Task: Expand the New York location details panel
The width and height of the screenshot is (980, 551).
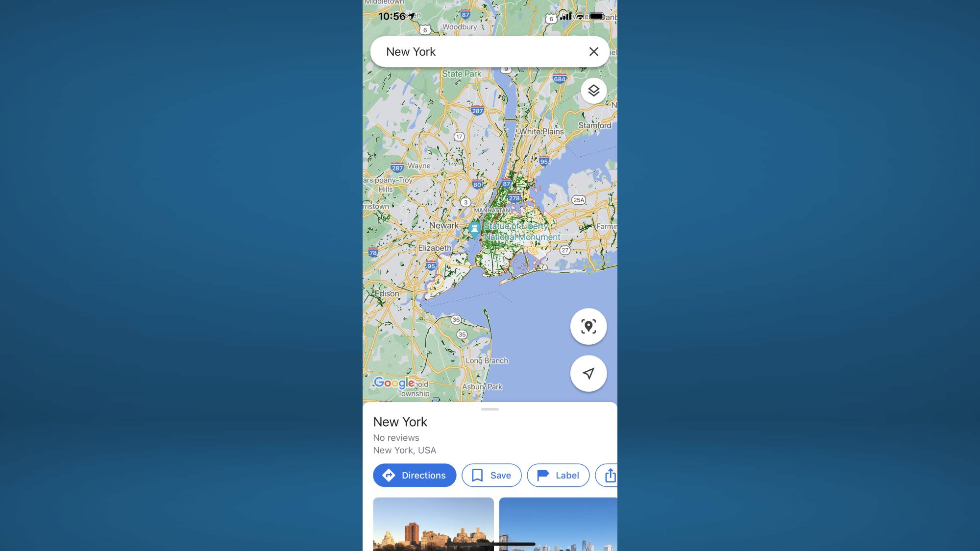Action: point(490,409)
